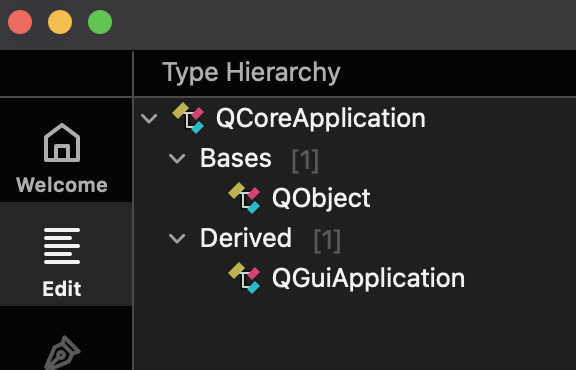Click the green zoom window button

[100, 22]
